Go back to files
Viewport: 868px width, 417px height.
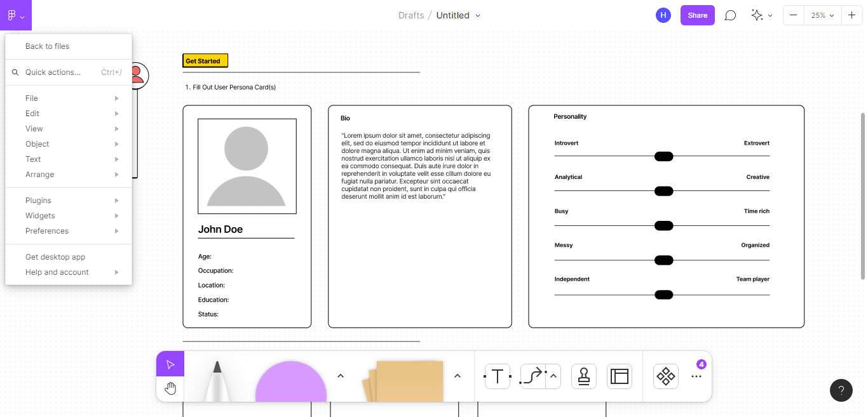tap(46, 46)
